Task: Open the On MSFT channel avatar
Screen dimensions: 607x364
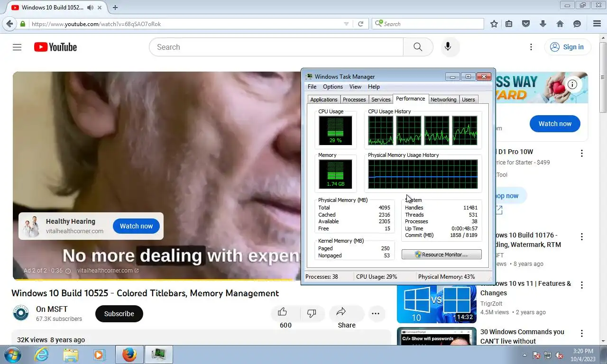Action: pyautogui.click(x=21, y=314)
